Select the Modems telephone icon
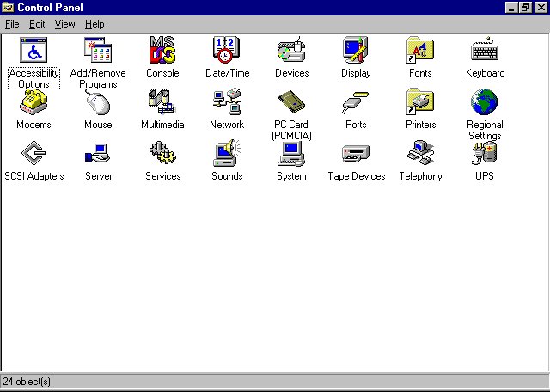This screenshot has height=392, width=550. (34, 102)
